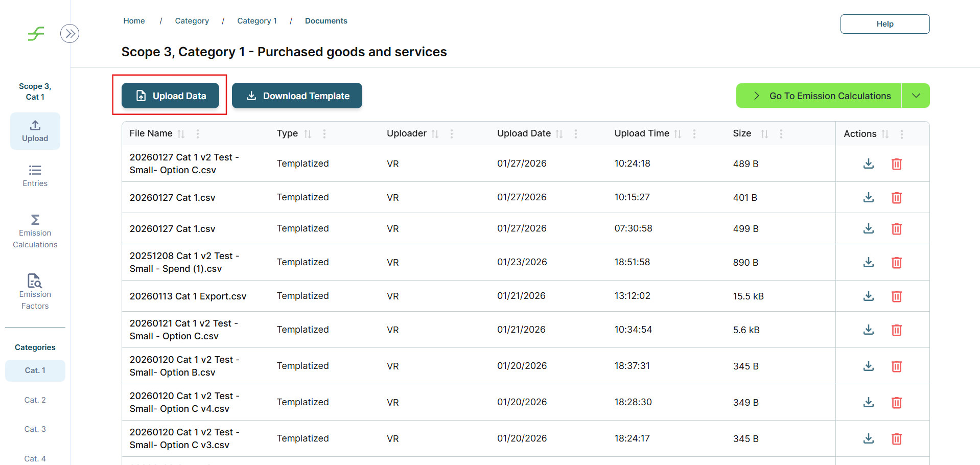
Task: Open Emission Calculations from the sidebar
Action: pyautogui.click(x=35, y=231)
